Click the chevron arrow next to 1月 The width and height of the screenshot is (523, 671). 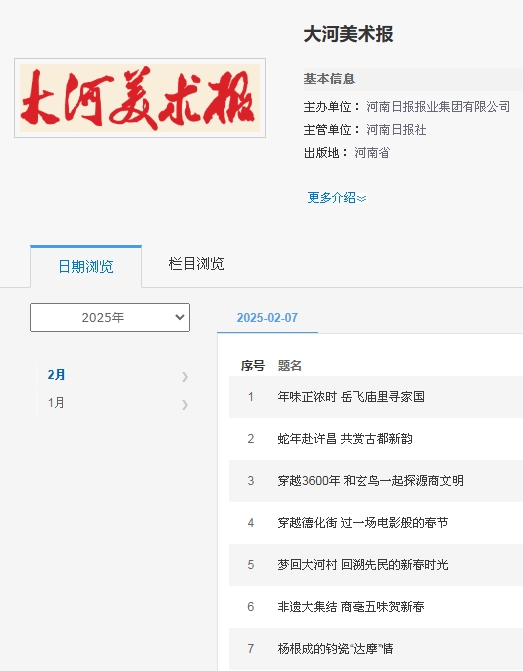pyautogui.click(x=185, y=405)
